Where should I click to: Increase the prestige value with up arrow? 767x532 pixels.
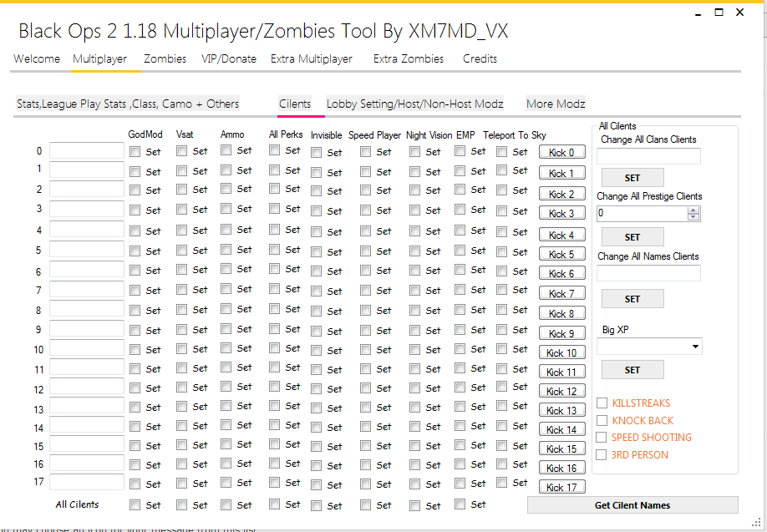(693, 210)
